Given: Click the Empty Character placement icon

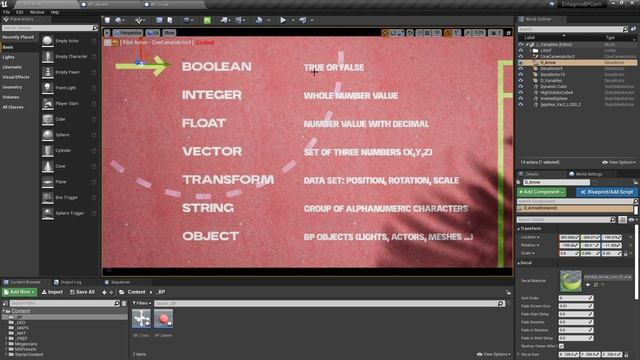Looking at the screenshot, I should tap(48, 56).
